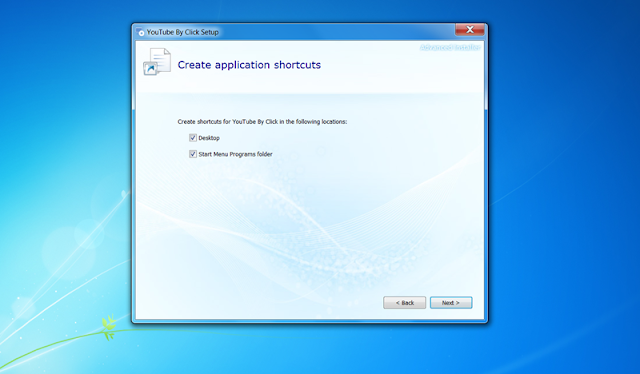
Task: Click the "YouTube By Click Setup" title text
Action: click(x=182, y=32)
